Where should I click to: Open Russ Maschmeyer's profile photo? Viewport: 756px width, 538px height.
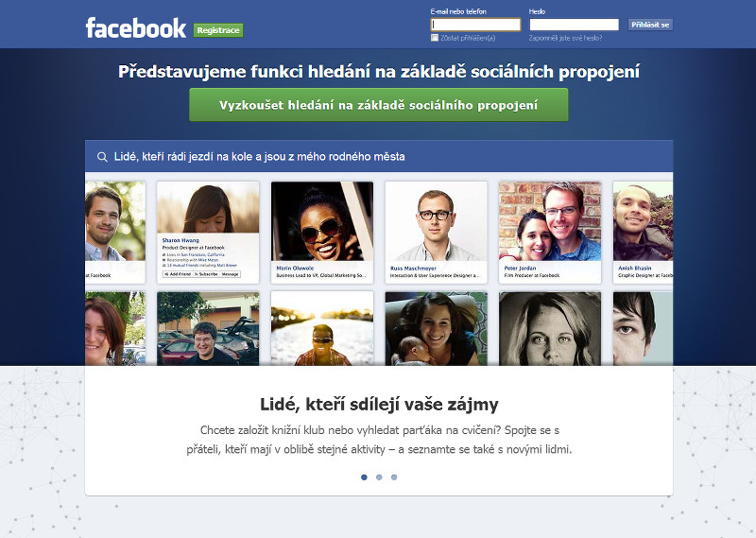[x=436, y=221]
